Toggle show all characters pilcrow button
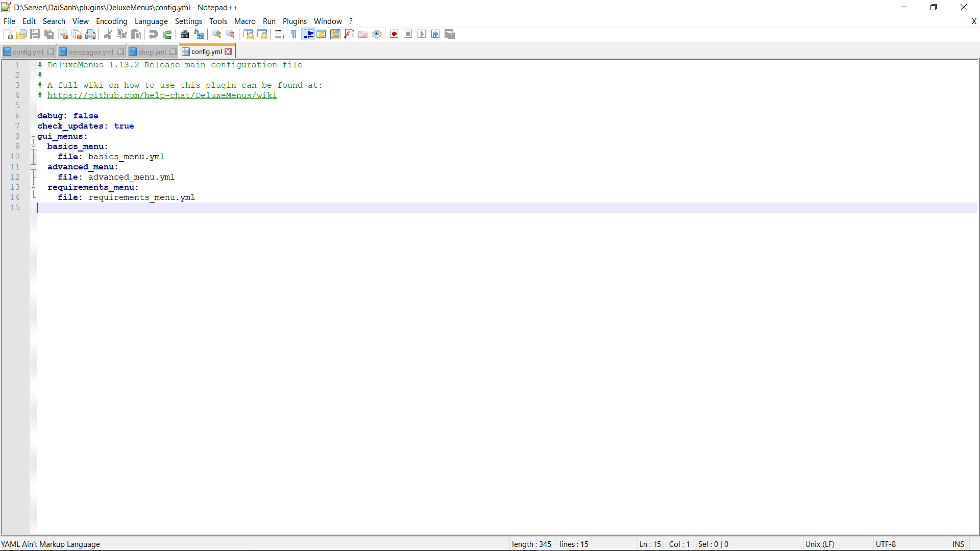Screen dimensions: 980x551 (294, 34)
